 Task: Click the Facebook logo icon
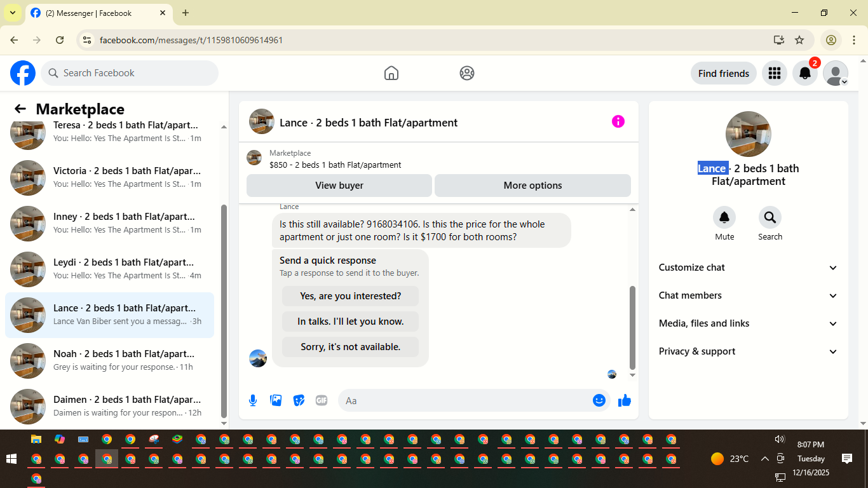[23, 73]
